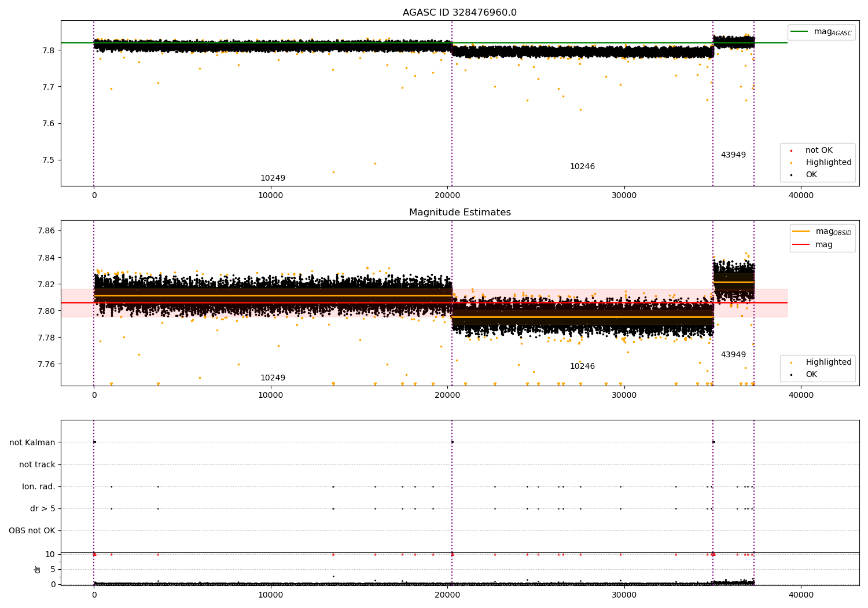The height and width of the screenshot is (608, 868).
Task: Click 'Highlighted' in the top plot legend
Action: (x=829, y=163)
